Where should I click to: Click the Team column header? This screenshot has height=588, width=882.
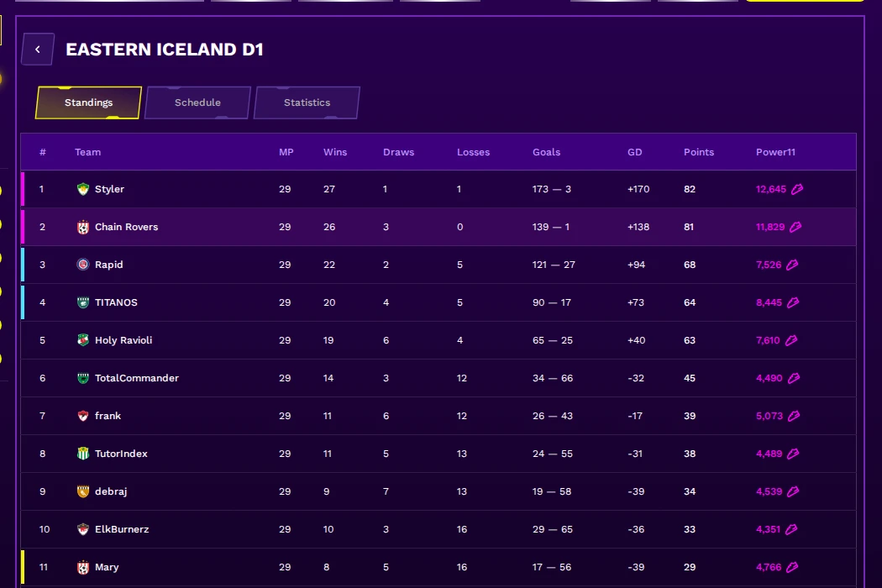pyautogui.click(x=87, y=152)
